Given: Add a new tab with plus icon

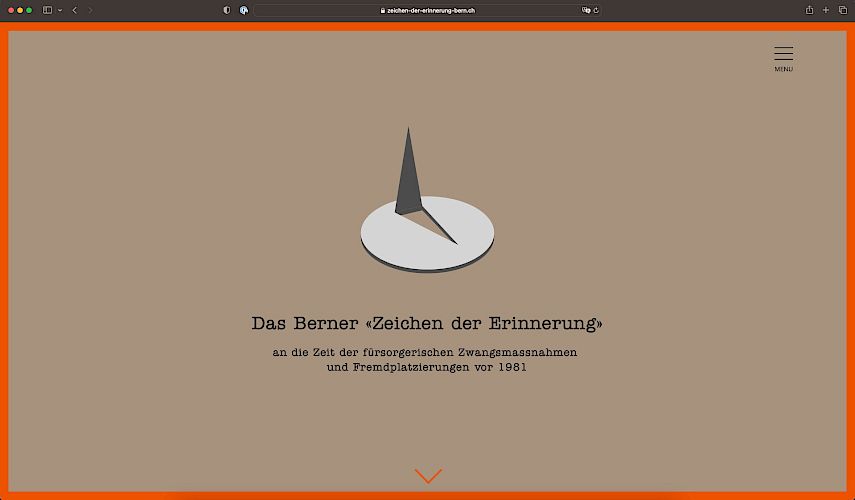Looking at the screenshot, I should point(825,10).
